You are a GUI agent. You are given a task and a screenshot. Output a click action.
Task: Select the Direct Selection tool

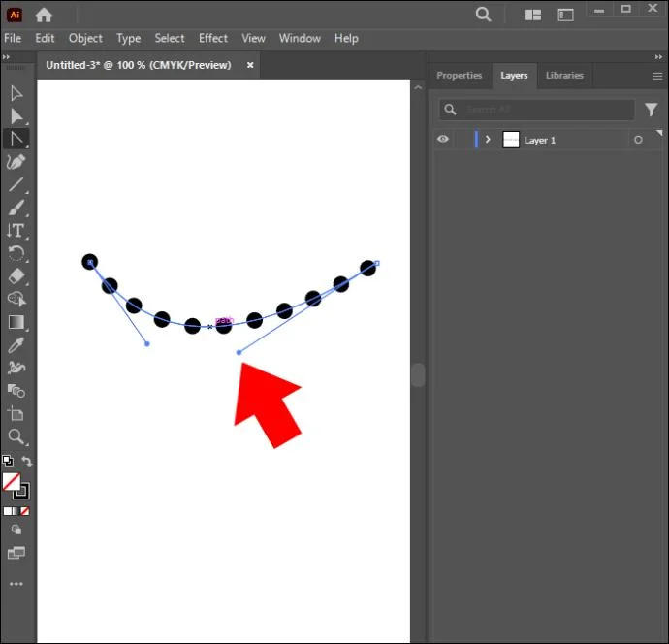pyautogui.click(x=16, y=116)
